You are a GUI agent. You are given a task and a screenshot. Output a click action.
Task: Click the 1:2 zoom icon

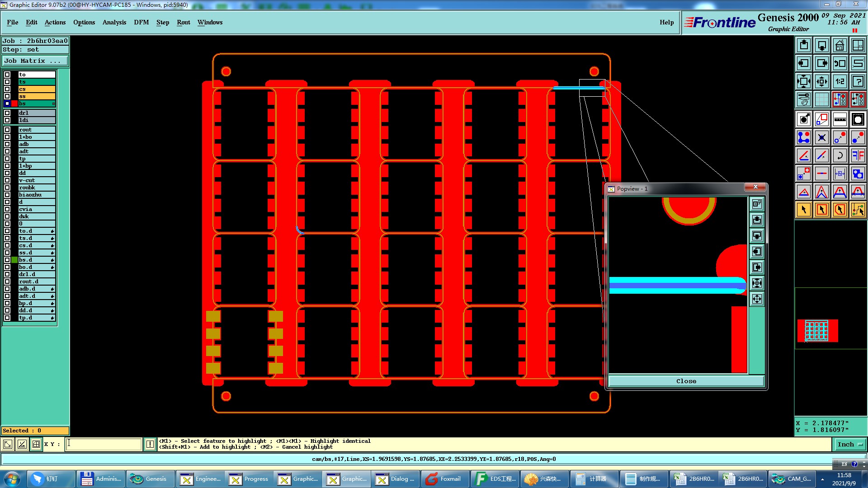click(x=840, y=81)
